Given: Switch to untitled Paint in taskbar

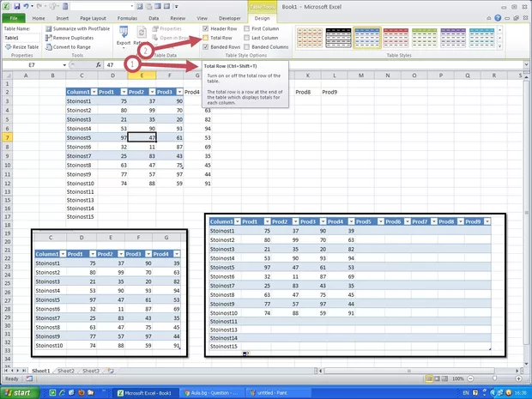Looking at the screenshot, I should pyautogui.click(x=276, y=392).
